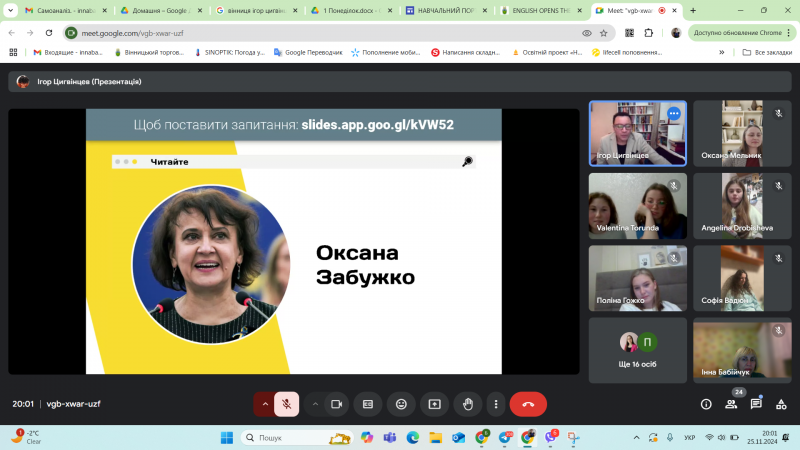Viewport: 800px width, 450px height.
Task: Open the Chrome profile avatar
Action: pyautogui.click(x=676, y=33)
